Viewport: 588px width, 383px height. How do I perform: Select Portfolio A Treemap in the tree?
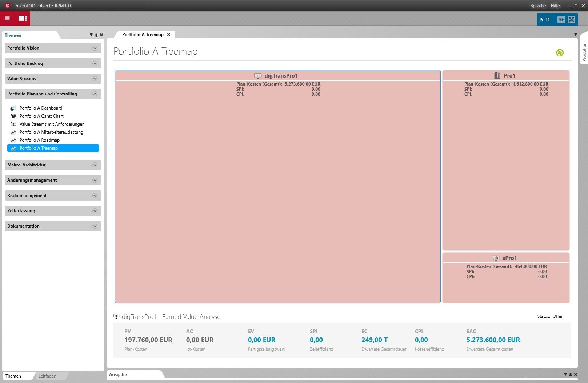tap(53, 148)
